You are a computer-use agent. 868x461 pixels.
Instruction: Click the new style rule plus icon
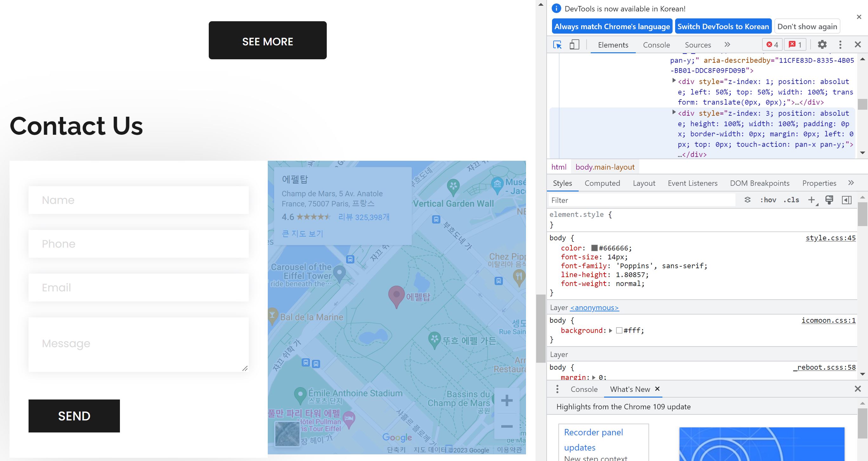tap(812, 200)
